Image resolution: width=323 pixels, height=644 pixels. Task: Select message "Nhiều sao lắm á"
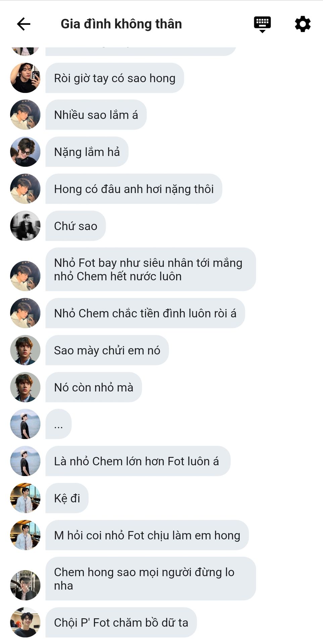pyautogui.click(x=96, y=115)
